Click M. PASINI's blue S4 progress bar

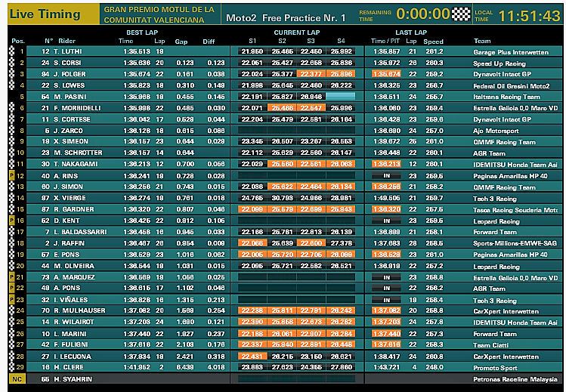click(340, 96)
